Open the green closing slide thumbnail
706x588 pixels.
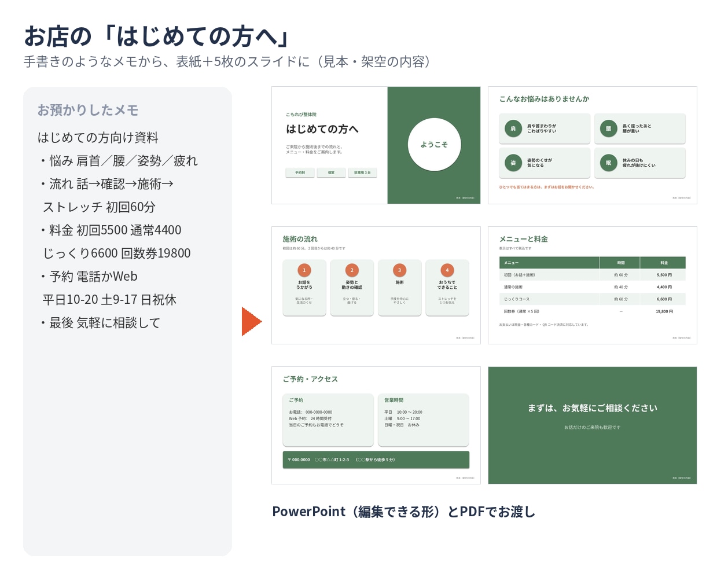click(593, 425)
